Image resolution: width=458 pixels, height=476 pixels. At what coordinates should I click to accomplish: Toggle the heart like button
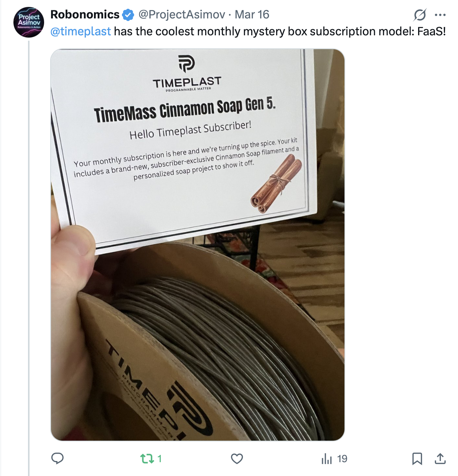[237, 458]
